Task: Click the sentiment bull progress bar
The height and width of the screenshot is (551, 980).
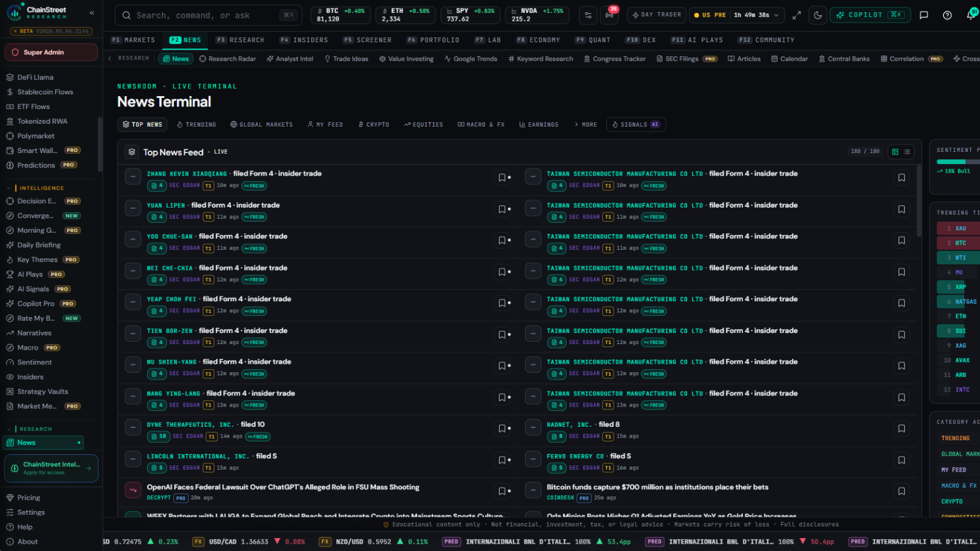Action: pyautogui.click(x=958, y=162)
